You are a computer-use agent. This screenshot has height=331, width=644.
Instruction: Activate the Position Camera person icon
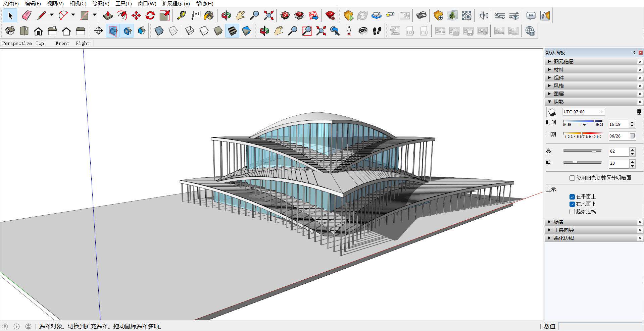[349, 31]
